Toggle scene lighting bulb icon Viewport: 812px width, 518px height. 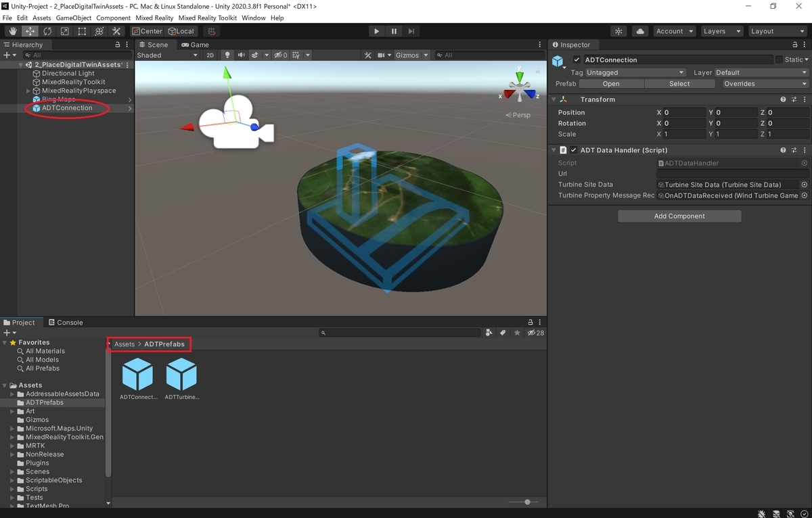227,55
